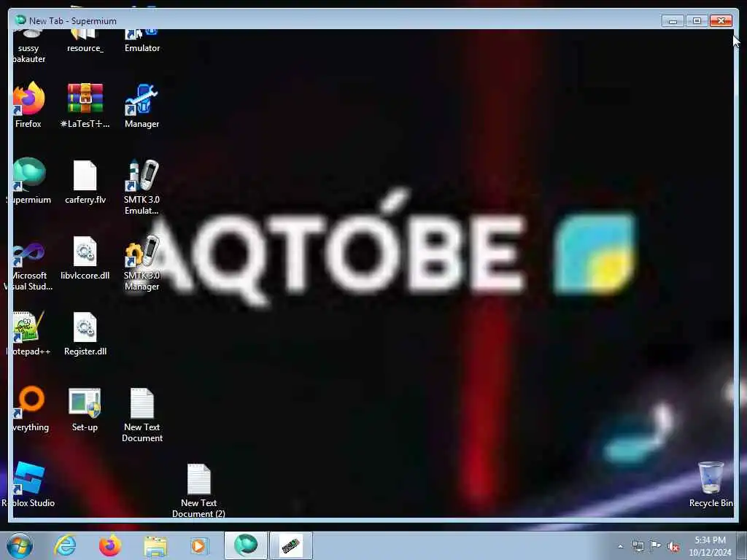Open the Everything search shortcut

[30, 408]
